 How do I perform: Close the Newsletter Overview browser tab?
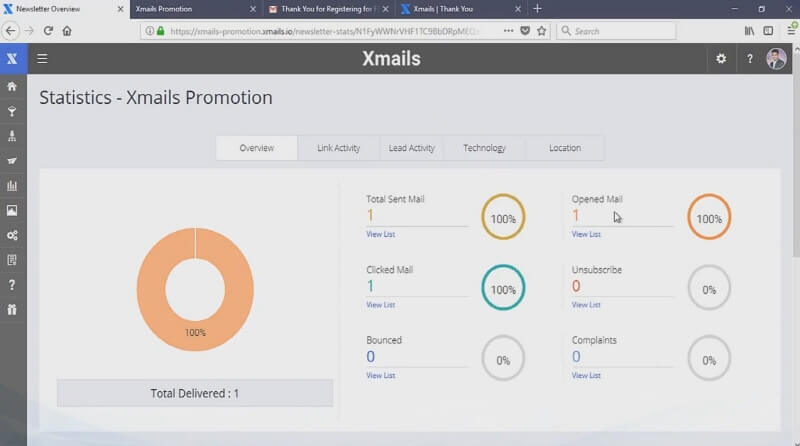click(x=120, y=9)
